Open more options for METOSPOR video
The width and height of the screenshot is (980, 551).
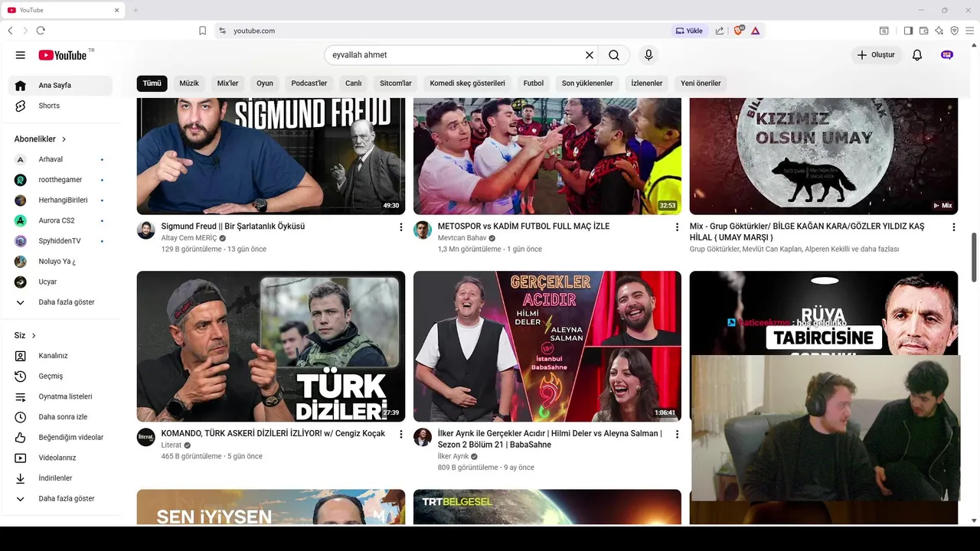[677, 227]
